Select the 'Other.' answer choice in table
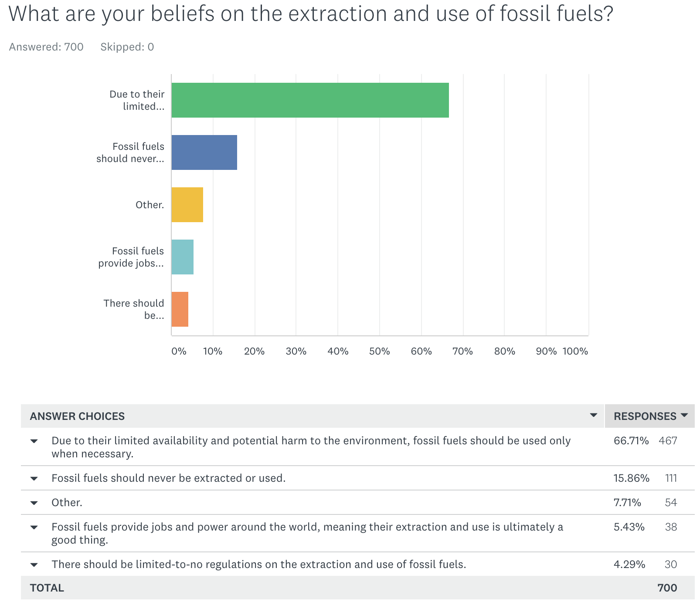The width and height of the screenshot is (700, 602). coord(67,503)
